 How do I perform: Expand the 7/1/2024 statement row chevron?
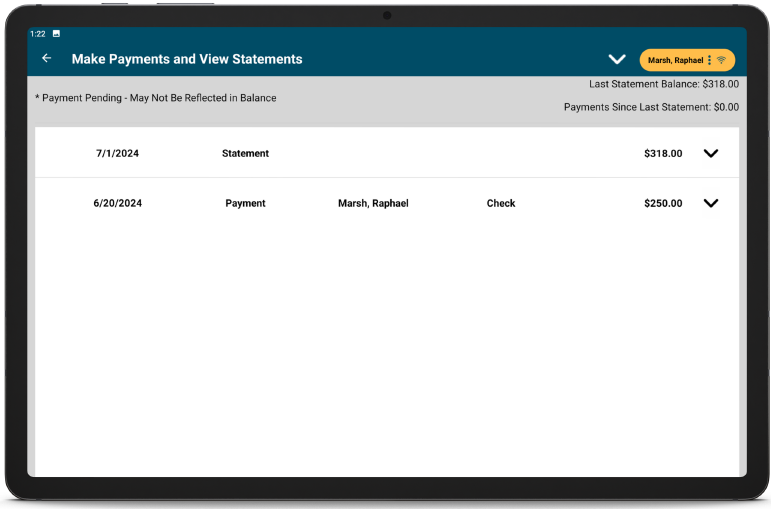tap(711, 154)
